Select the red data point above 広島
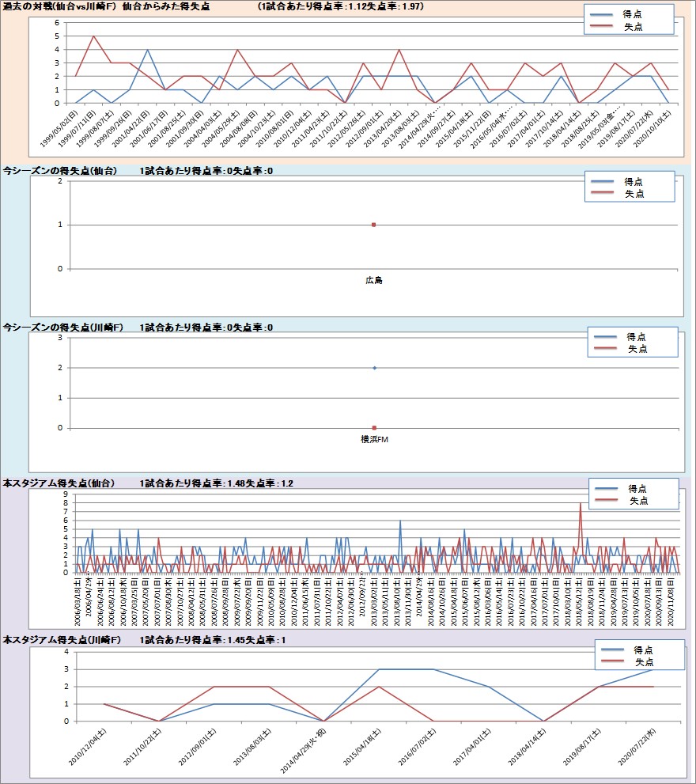 (374, 225)
